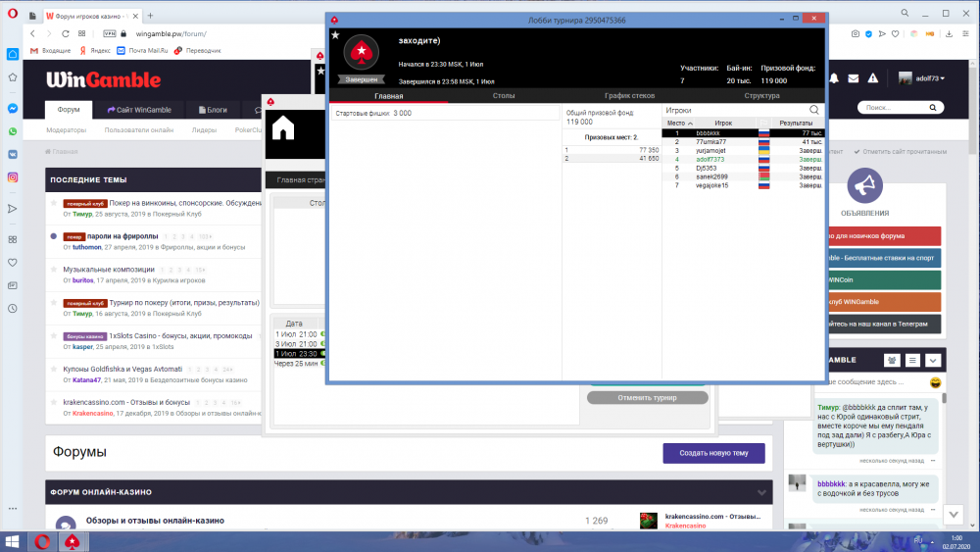Switch to the 'График стеков' tab
This screenshot has height=552, width=980.
point(629,96)
